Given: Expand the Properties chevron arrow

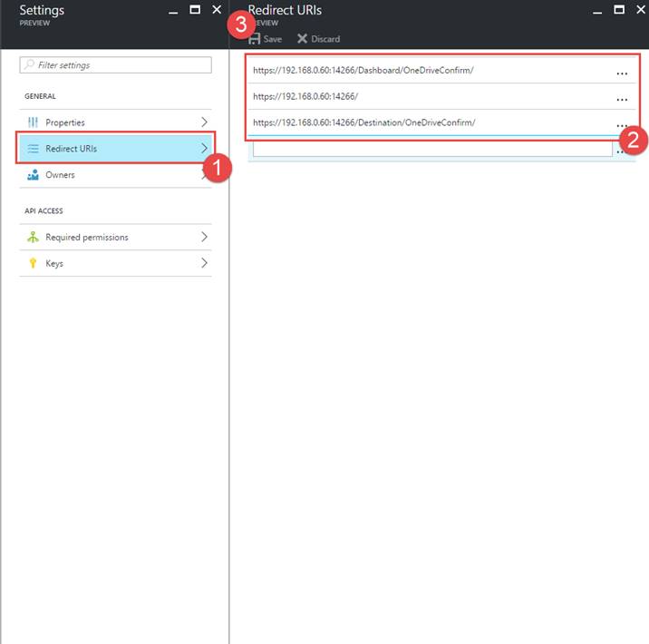Looking at the screenshot, I should (x=204, y=122).
